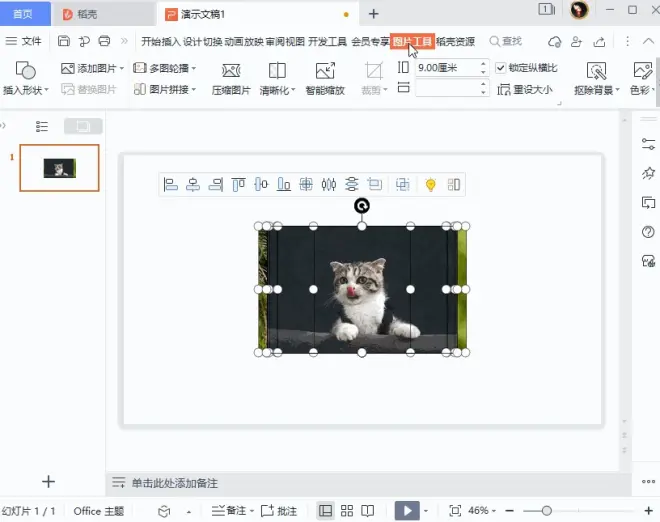660x522 pixels.
Task: Open the 添加图片 dropdown
Action: coord(92,68)
